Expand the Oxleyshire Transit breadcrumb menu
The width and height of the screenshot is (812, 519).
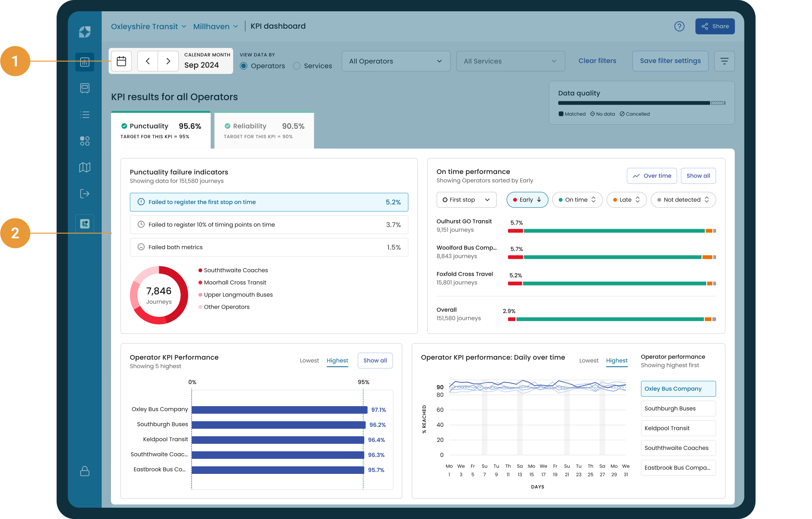[x=148, y=26]
